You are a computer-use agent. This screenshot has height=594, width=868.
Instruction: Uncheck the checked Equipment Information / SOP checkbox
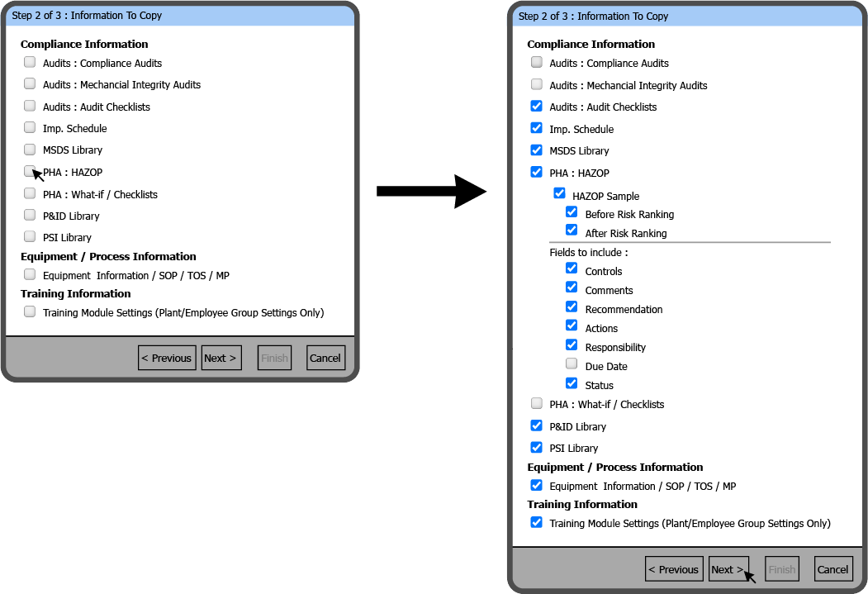pos(537,485)
